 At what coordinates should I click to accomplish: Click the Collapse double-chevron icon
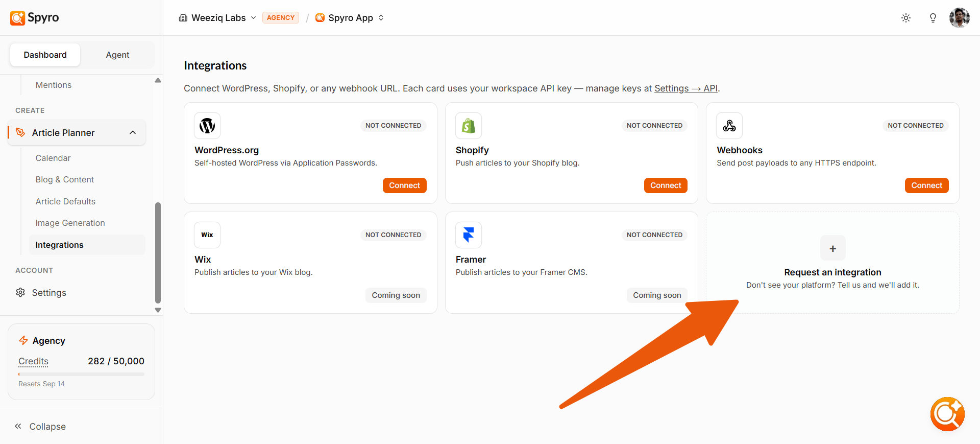(x=18, y=426)
